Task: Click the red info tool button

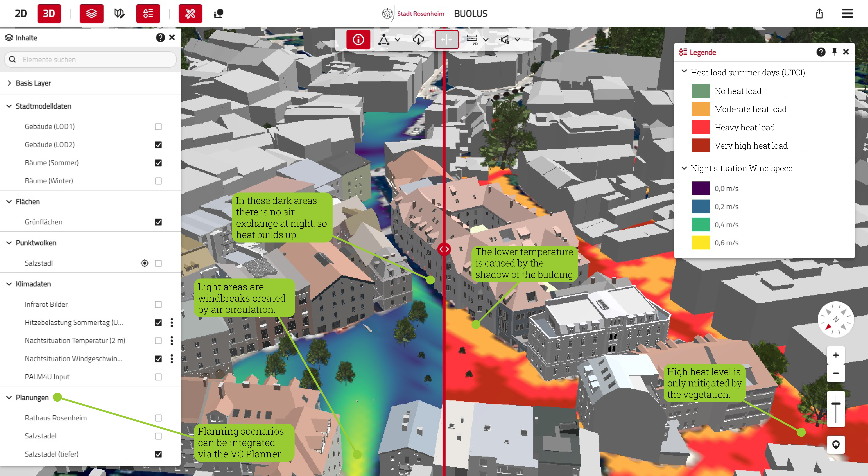Action: tap(358, 39)
